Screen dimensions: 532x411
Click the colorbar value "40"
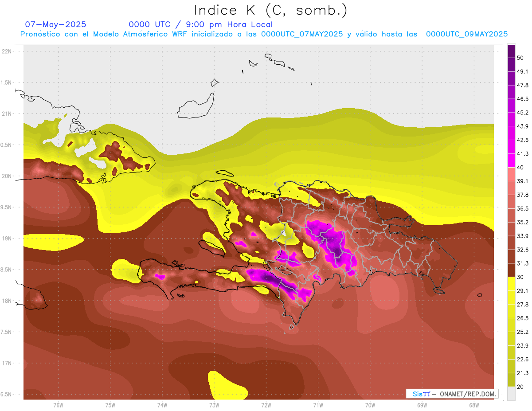tap(520, 167)
